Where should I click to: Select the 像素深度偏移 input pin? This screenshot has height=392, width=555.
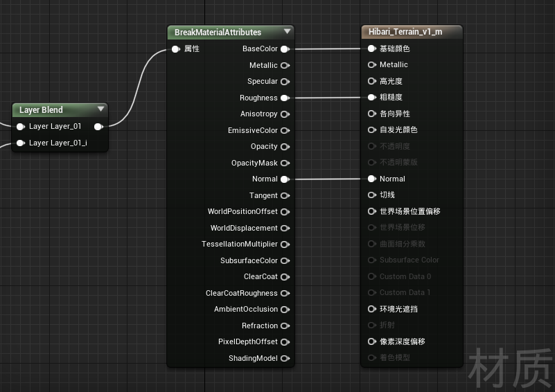pos(371,341)
